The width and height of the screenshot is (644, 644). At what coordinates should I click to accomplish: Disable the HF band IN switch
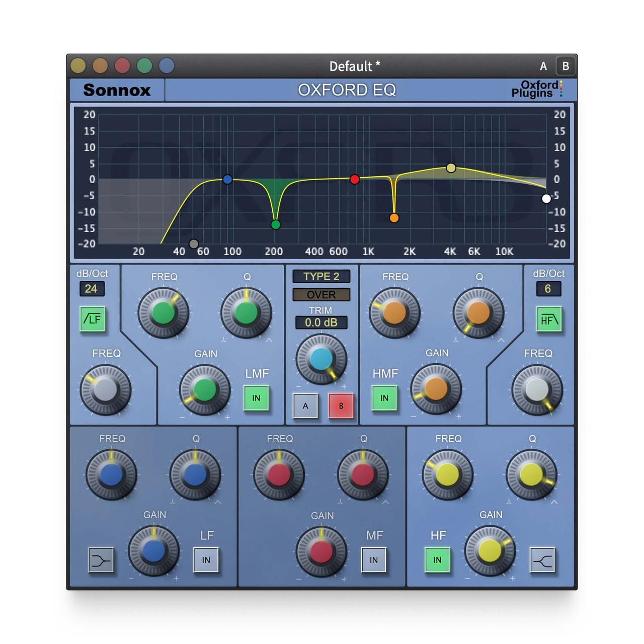[x=437, y=559]
